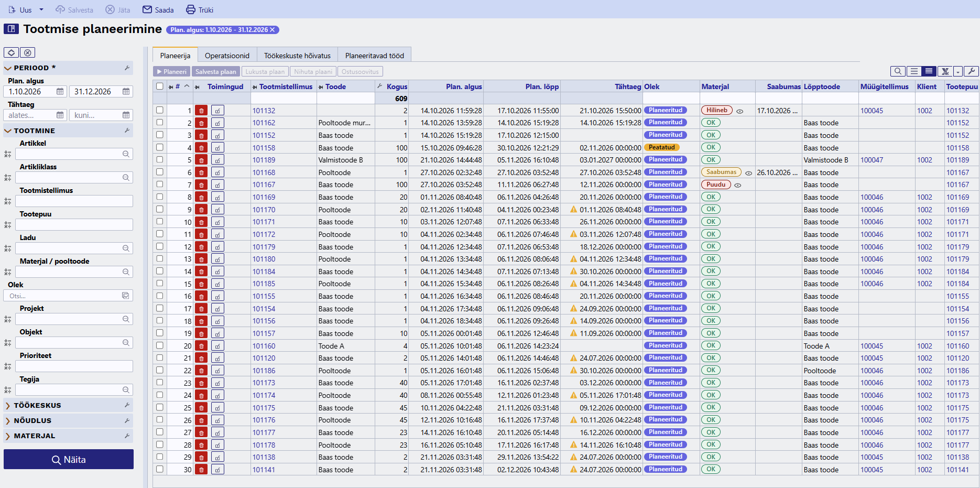Delete row for order 101189
980x488 pixels.
pos(201,160)
